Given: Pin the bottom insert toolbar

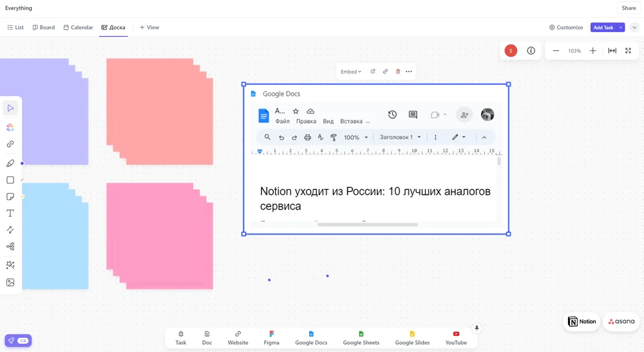Looking at the screenshot, I should [477, 328].
